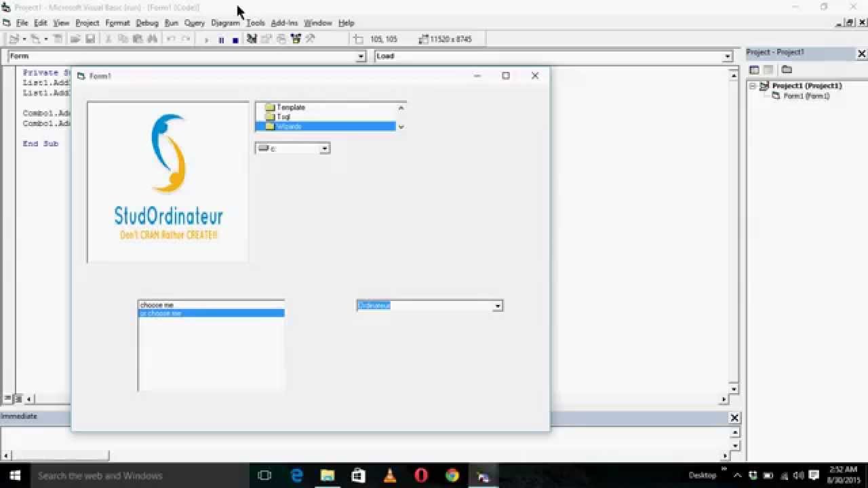Open the drive selector dropdown showing c:
The height and width of the screenshot is (488, 868).
pos(325,148)
